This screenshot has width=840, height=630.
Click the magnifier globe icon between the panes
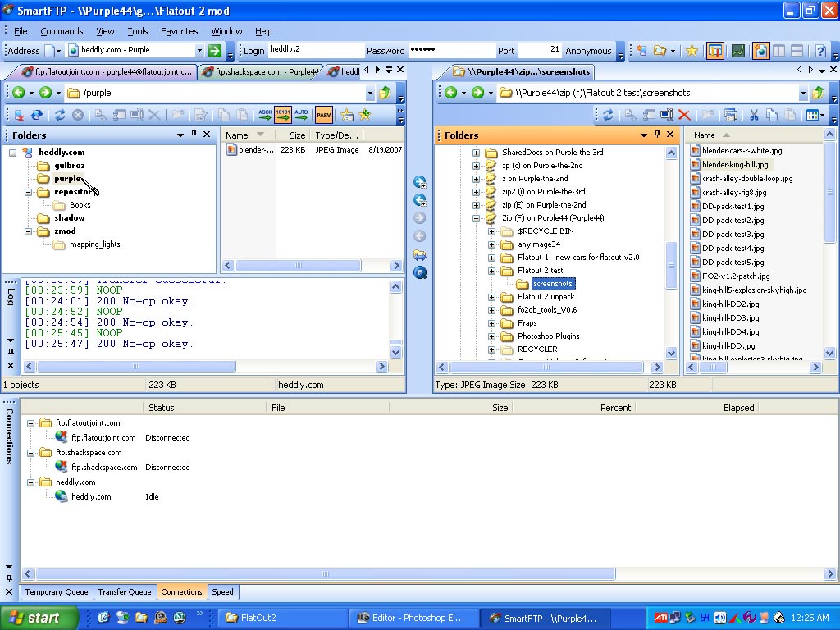(420, 272)
